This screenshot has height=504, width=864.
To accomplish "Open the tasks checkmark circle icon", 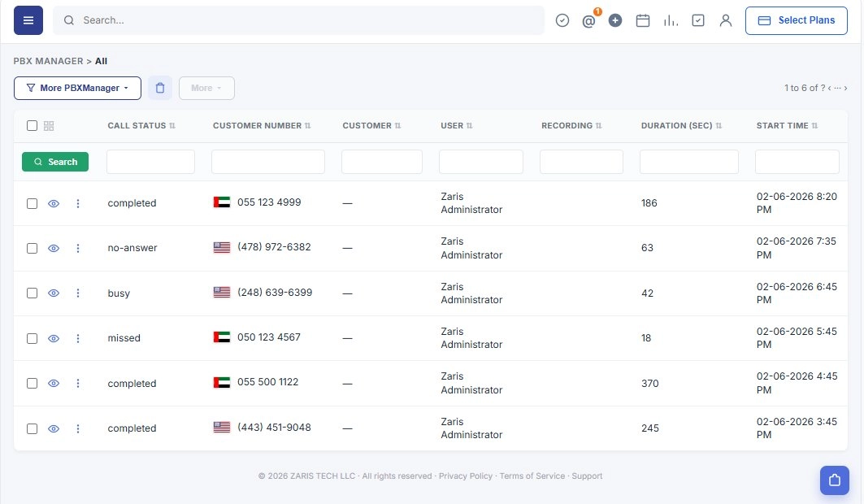I will coord(562,20).
